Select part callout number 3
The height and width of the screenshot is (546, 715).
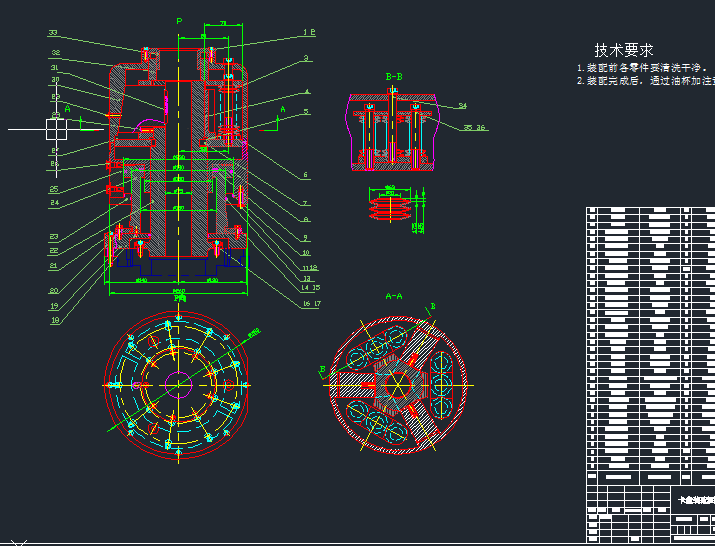[x=306, y=58]
